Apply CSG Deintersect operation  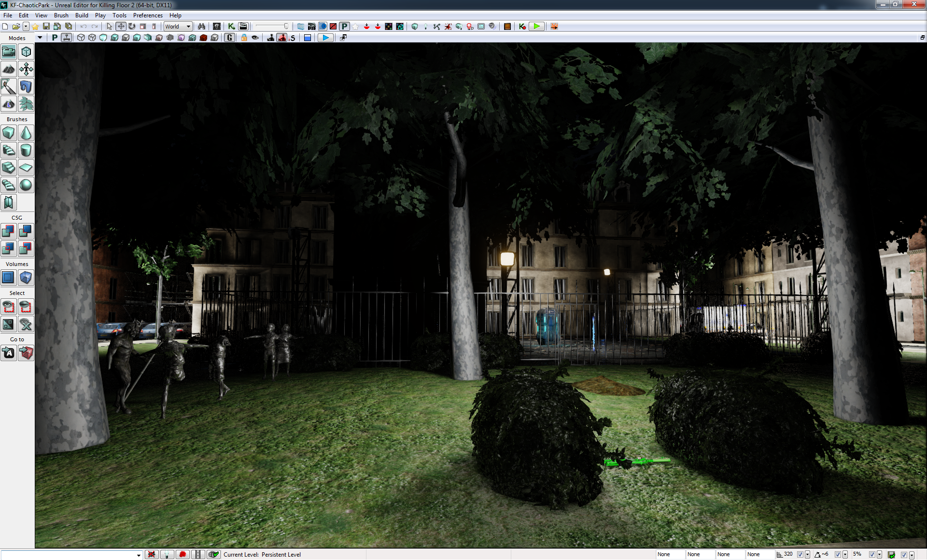pos(26,249)
